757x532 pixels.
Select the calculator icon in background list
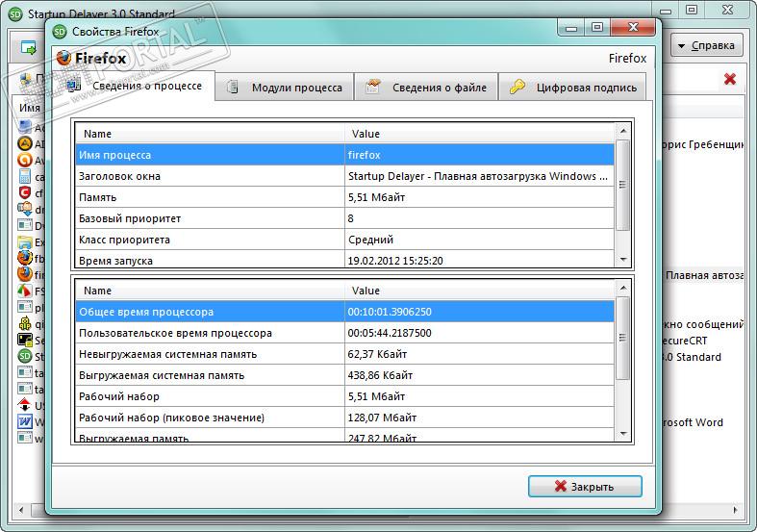click(x=25, y=176)
